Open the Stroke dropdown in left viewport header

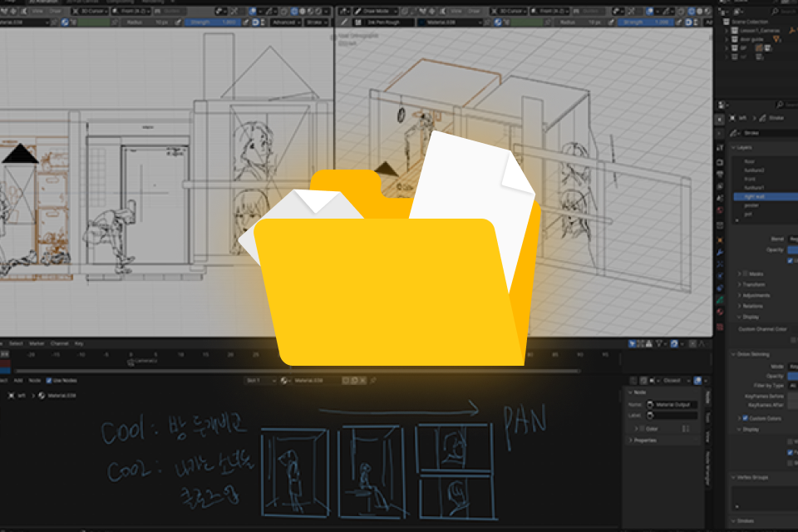(317, 22)
